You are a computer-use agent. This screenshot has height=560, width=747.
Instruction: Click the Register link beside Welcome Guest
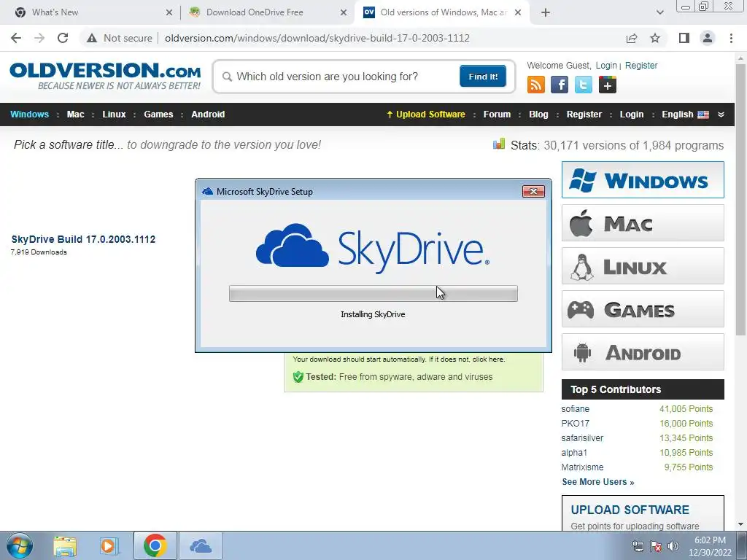(x=640, y=65)
